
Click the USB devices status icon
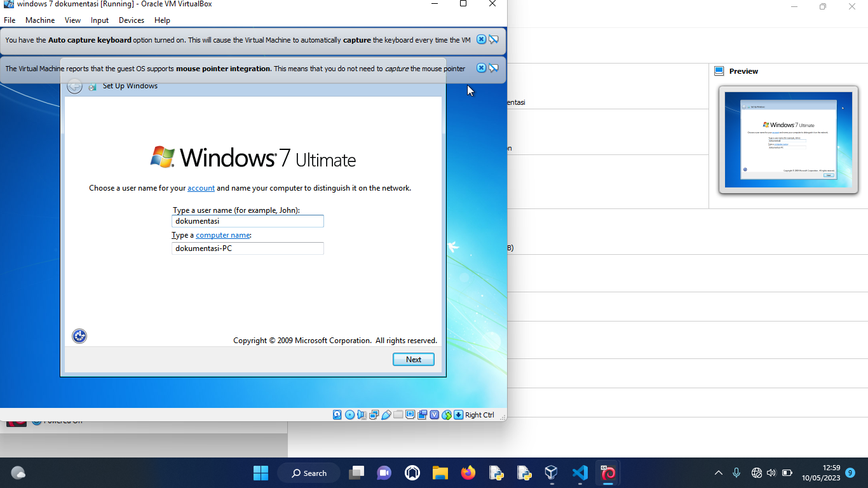pos(386,415)
